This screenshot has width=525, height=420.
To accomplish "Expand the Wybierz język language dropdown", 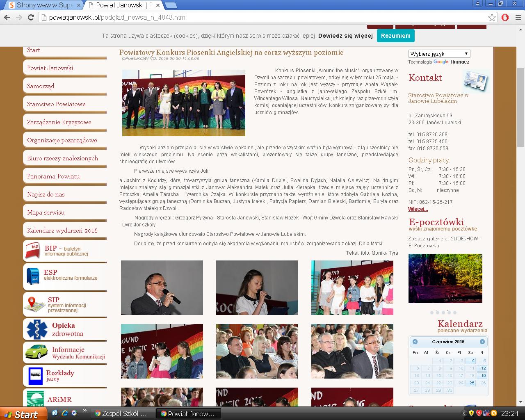I will 439,54.
